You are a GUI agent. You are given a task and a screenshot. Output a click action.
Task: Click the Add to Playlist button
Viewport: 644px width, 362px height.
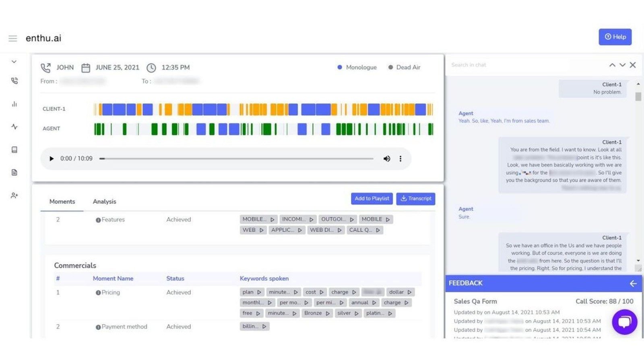click(x=371, y=198)
